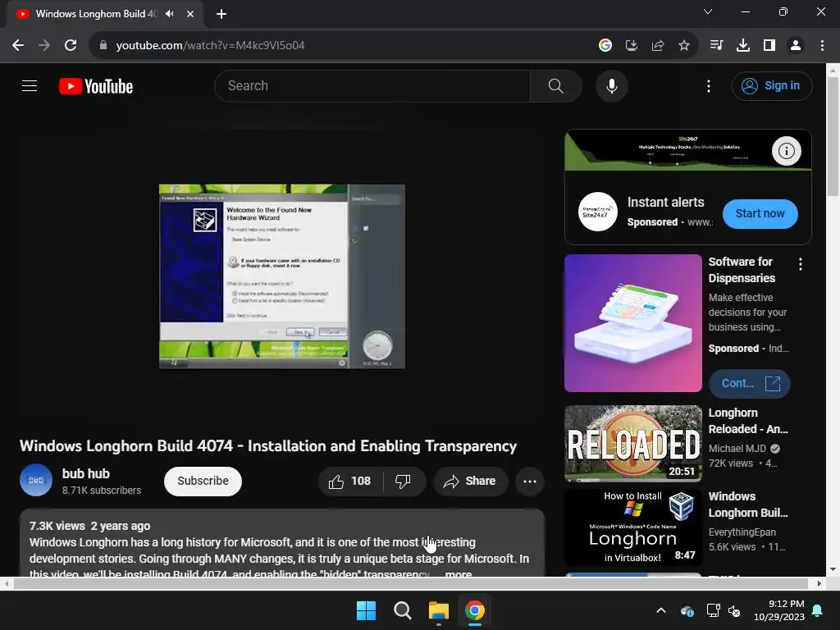Image resolution: width=840 pixels, height=630 pixels.
Task: Go back in the browser
Action: 18,46
